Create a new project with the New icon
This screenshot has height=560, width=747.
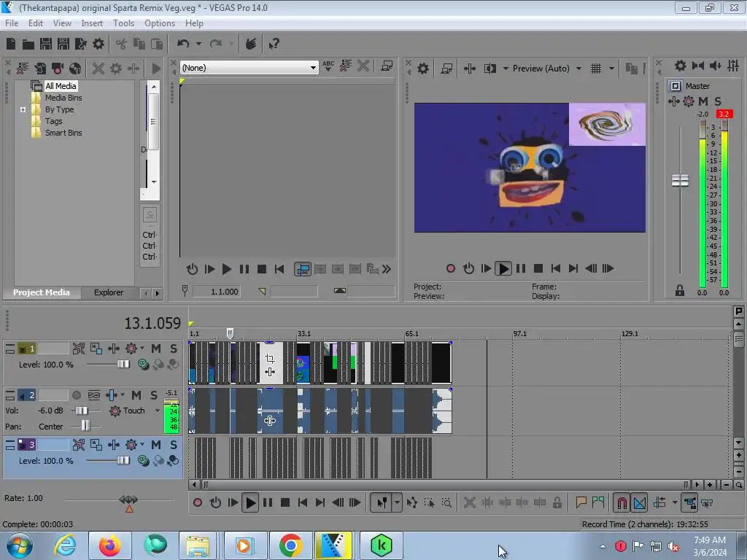[x=11, y=44]
